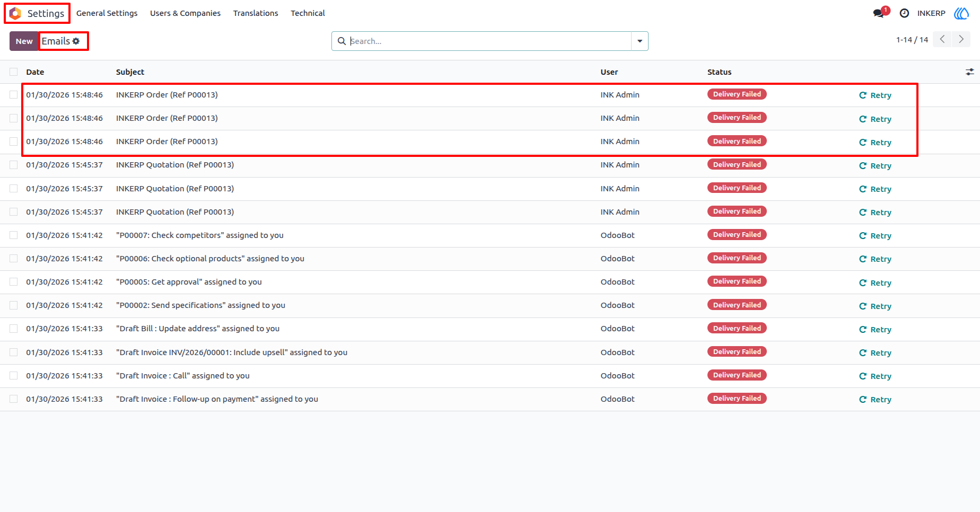Focus the Search input field
980x512 pixels.
click(489, 41)
